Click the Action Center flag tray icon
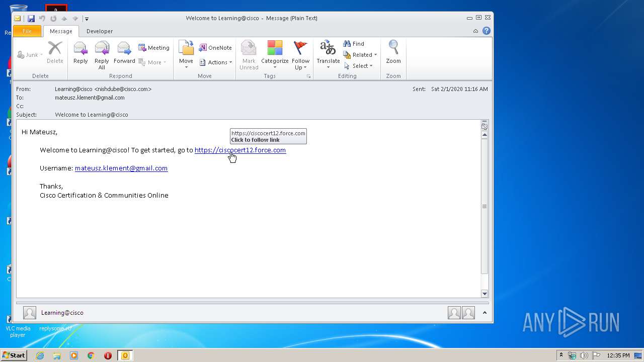 pyautogui.click(x=596, y=355)
